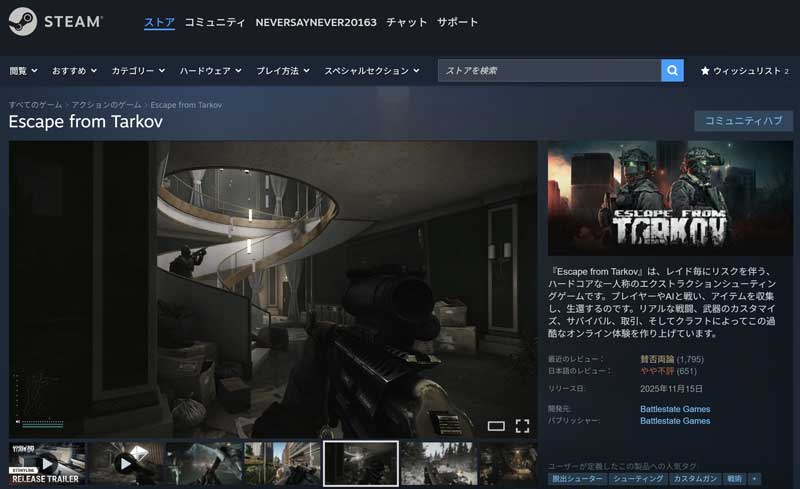
Task: Select the third screenshot thumbnail
Action: click(204, 463)
